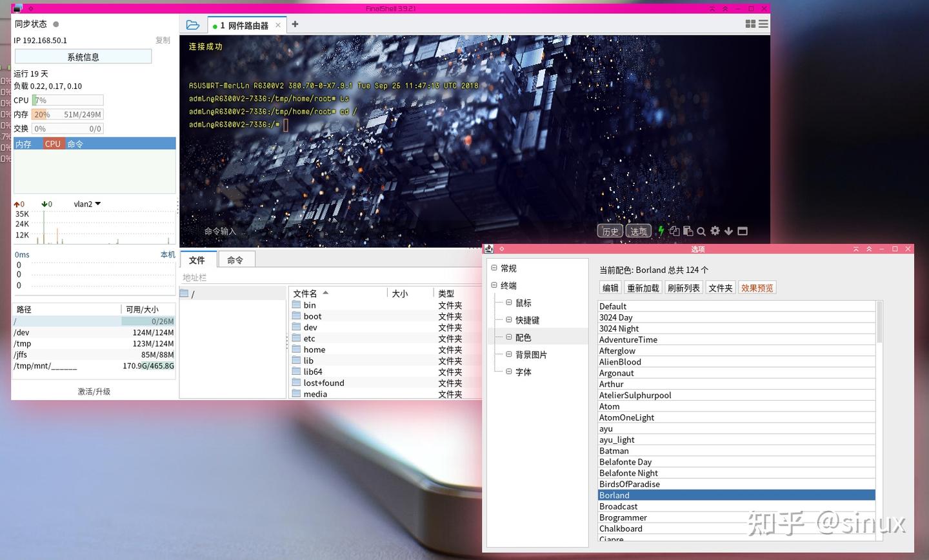Open a new connection with the folder icon
Image resolution: width=929 pixels, height=560 pixels.
point(192,24)
